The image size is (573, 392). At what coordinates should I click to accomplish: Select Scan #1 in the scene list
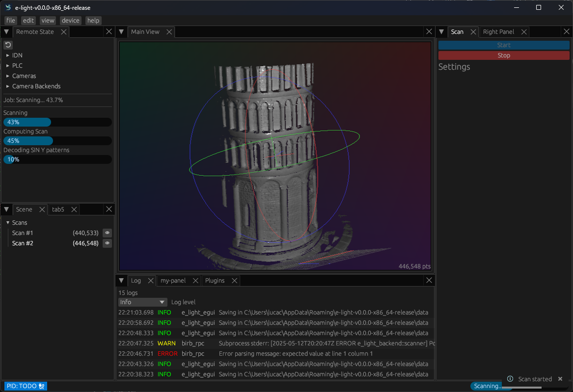tap(23, 233)
